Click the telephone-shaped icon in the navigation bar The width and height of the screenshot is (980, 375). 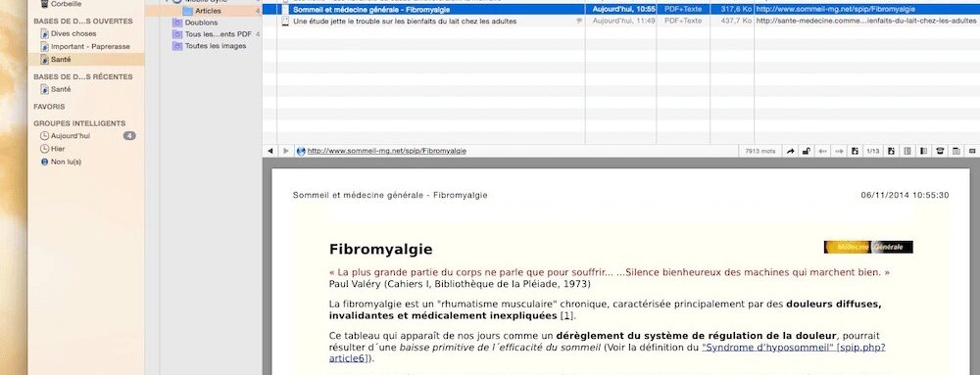[940, 151]
